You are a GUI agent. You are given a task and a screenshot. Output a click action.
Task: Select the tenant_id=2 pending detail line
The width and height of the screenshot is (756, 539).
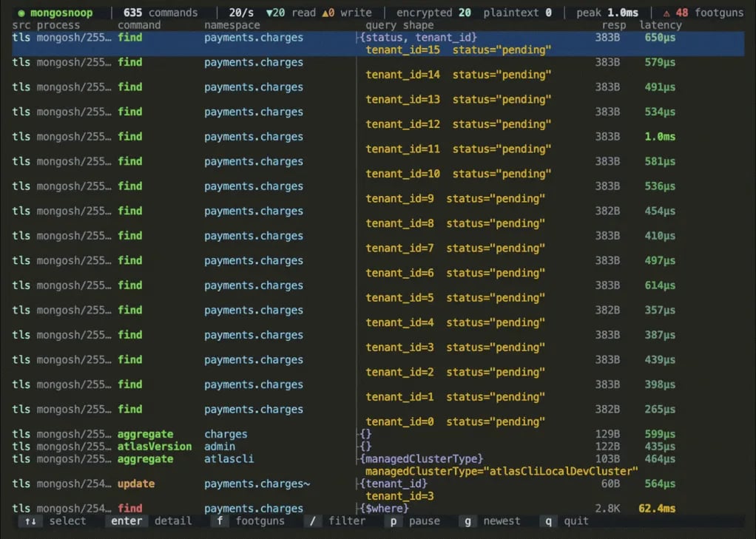point(455,372)
